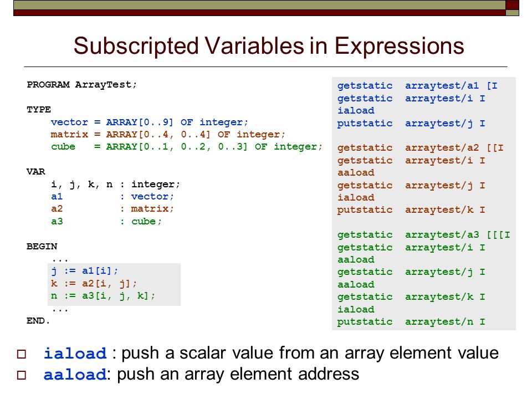Click the slide title Subscripted Variables in Expressions
Viewport: 532px width, 399px height.
pos(269,47)
